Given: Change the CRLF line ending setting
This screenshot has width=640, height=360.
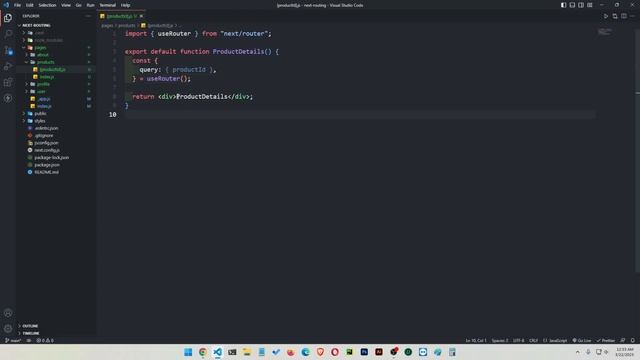Looking at the screenshot, I should coord(533,340).
